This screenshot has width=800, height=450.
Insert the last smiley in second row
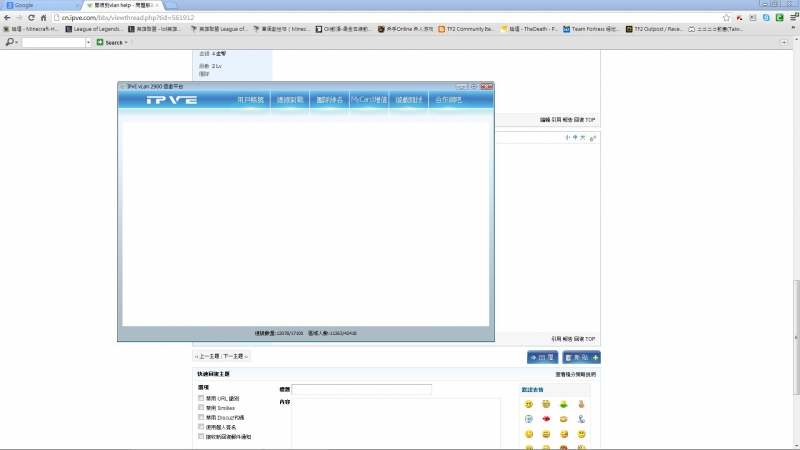581,419
